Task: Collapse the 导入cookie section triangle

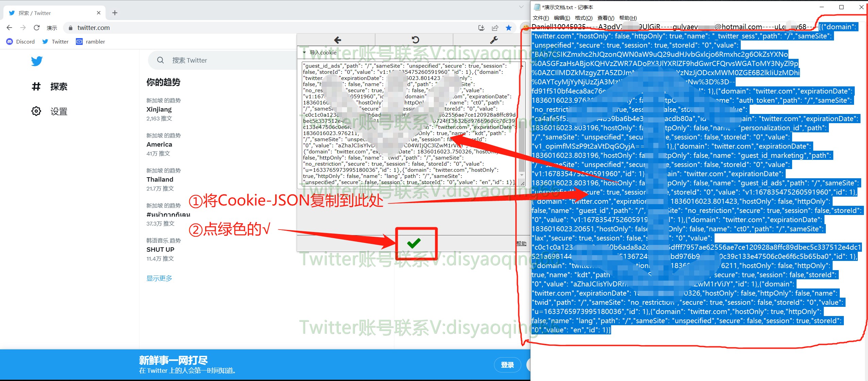Action: [304, 53]
